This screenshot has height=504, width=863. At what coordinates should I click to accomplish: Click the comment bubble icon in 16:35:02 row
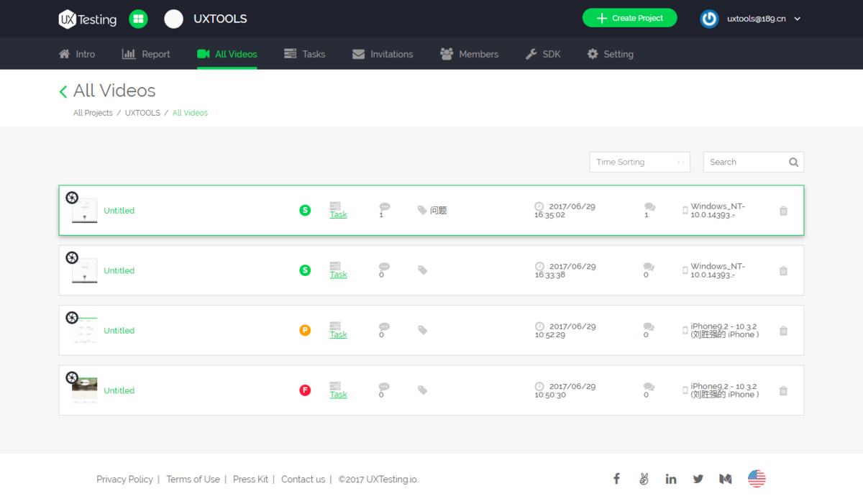[x=385, y=206]
